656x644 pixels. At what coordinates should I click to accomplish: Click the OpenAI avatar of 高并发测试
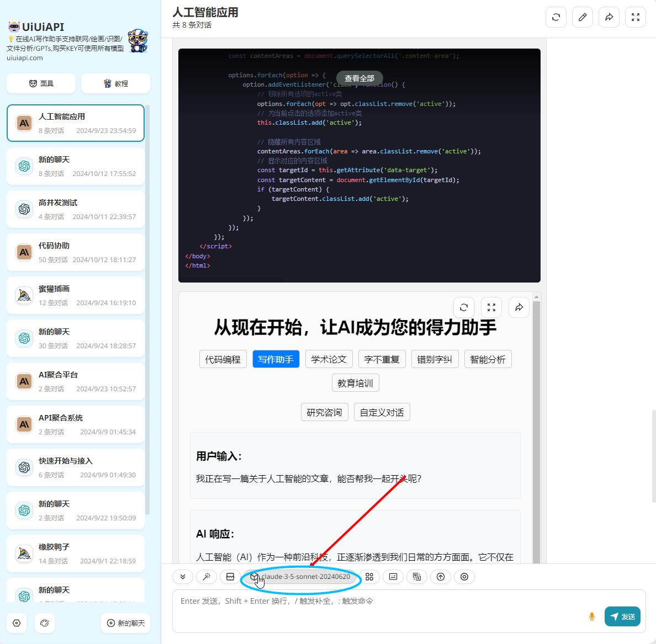click(24, 209)
